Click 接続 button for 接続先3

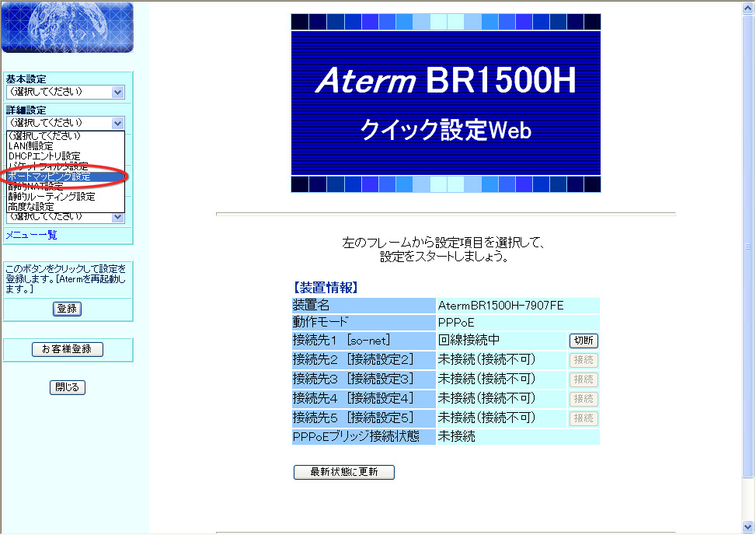pos(584,379)
